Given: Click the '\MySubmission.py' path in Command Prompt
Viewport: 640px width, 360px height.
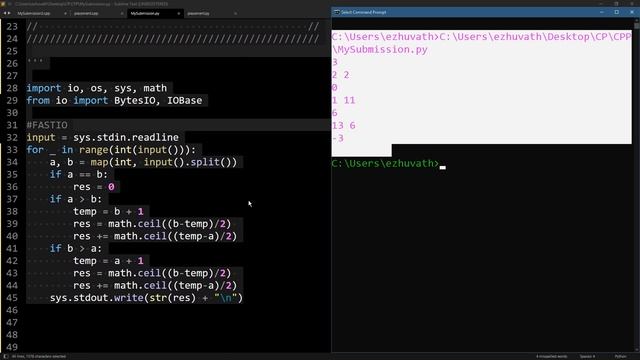Looking at the screenshot, I should coord(380,50).
